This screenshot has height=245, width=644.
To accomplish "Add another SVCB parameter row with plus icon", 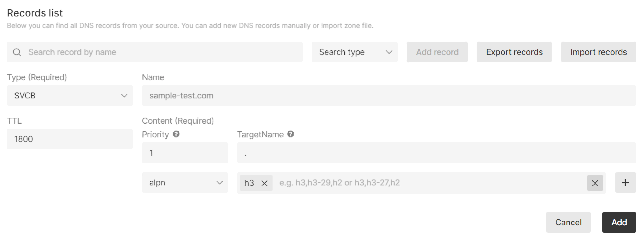I will [625, 182].
